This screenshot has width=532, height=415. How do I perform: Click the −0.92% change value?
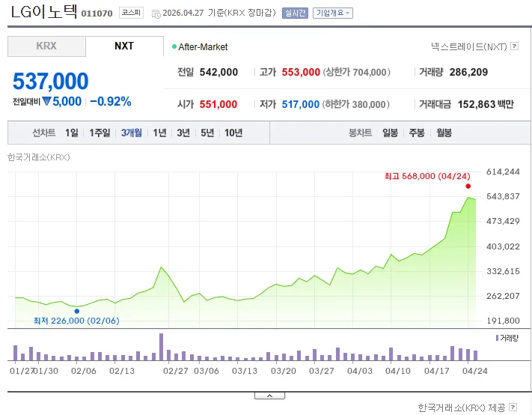click(111, 102)
